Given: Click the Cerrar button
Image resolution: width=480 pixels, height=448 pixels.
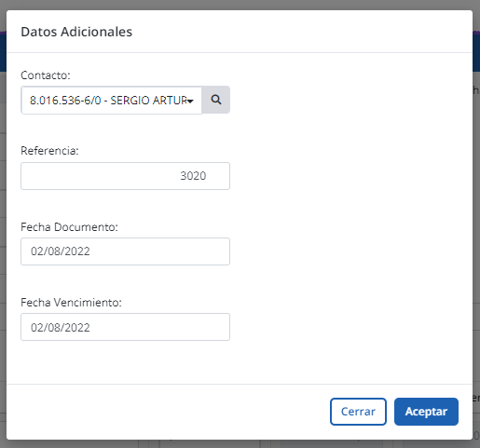Looking at the screenshot, I should (358, 412).
